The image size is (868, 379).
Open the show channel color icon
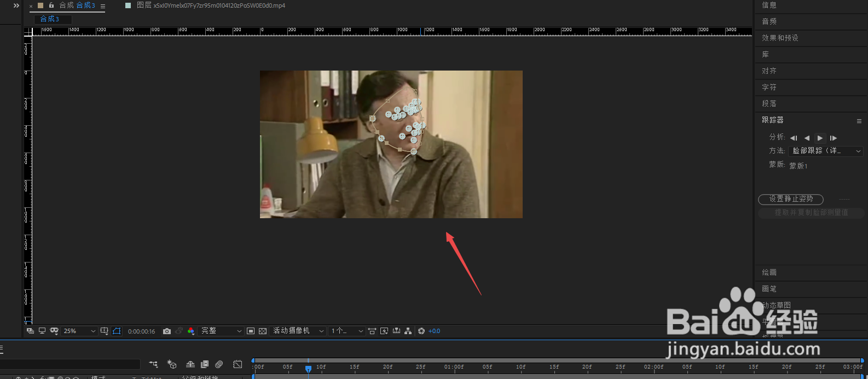(190, 331)
